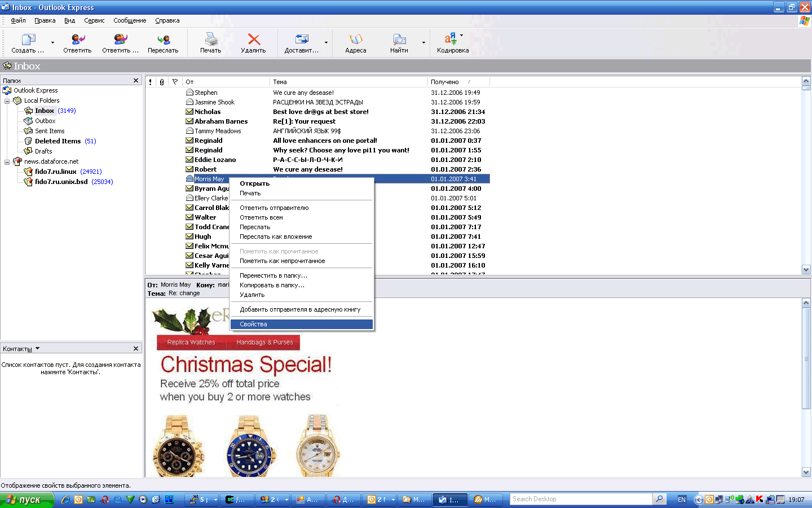Select the Outlook Express root node
Viewport: 812px width, 508px height.
tap(36, 90)
